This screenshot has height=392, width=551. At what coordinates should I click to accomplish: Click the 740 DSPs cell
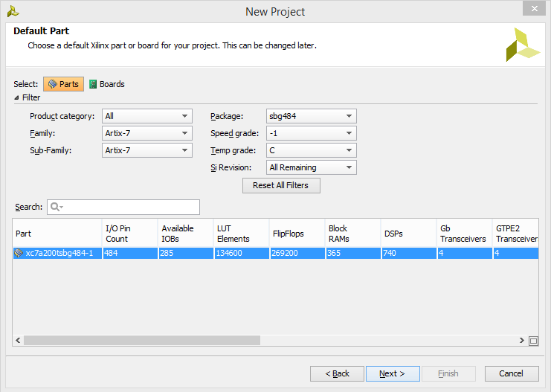tap(409, 253)
